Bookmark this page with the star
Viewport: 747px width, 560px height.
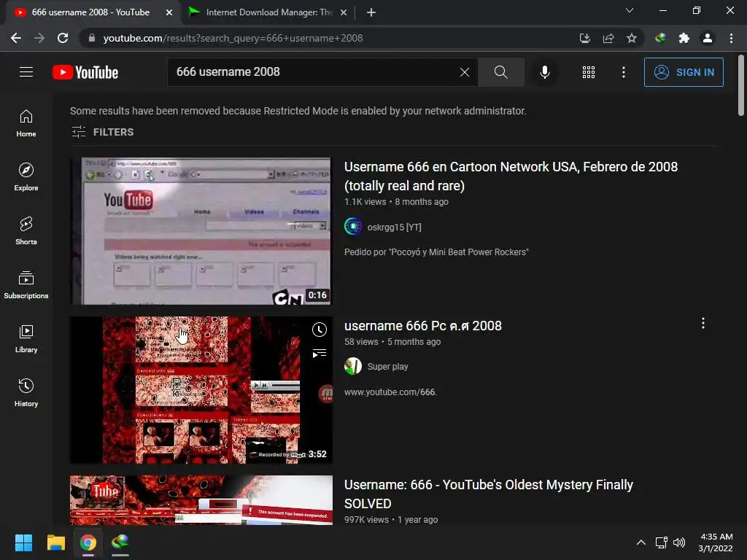coord(632,38)
